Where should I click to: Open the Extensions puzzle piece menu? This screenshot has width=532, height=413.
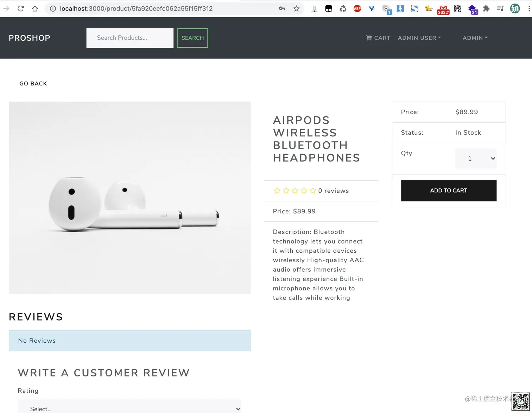[486, 8]
